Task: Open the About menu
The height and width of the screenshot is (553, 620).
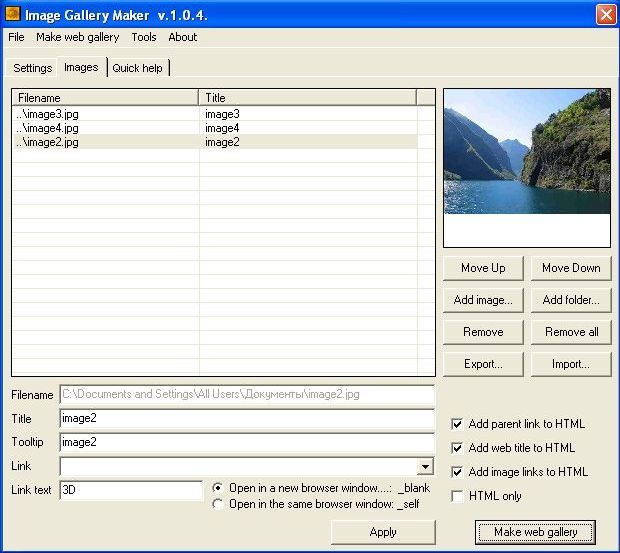Action: tap(182, 37)
